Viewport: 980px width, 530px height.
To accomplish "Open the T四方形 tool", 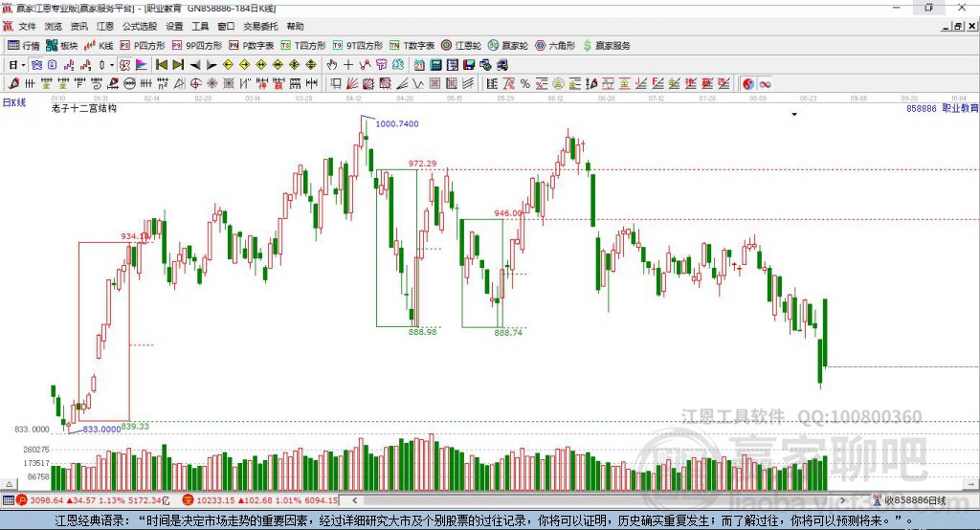I will [303, 46].
